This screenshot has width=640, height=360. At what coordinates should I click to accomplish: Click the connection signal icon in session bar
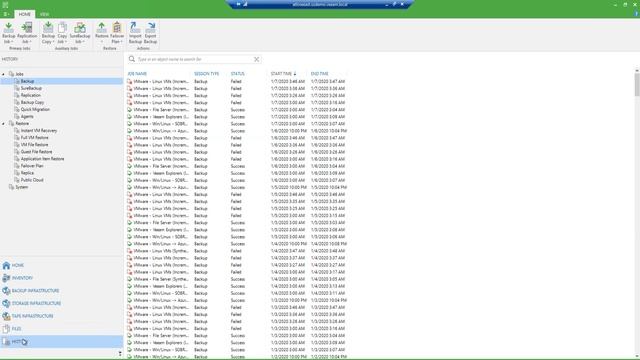tap(245, 4)
